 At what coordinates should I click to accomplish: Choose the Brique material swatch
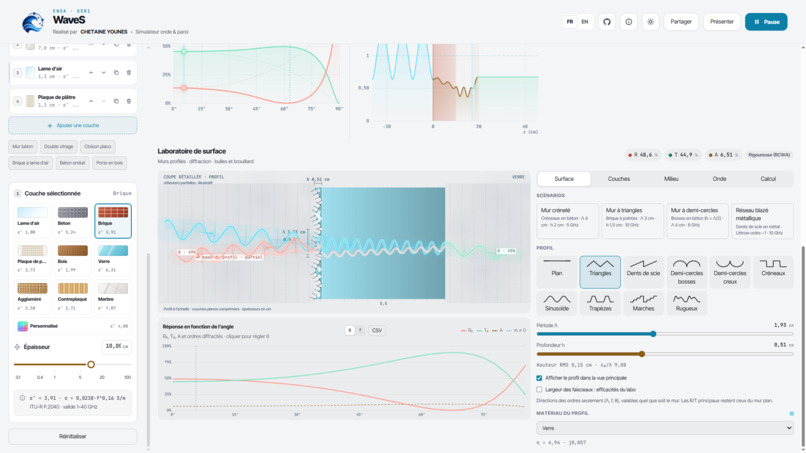click(x=113, y=221)
